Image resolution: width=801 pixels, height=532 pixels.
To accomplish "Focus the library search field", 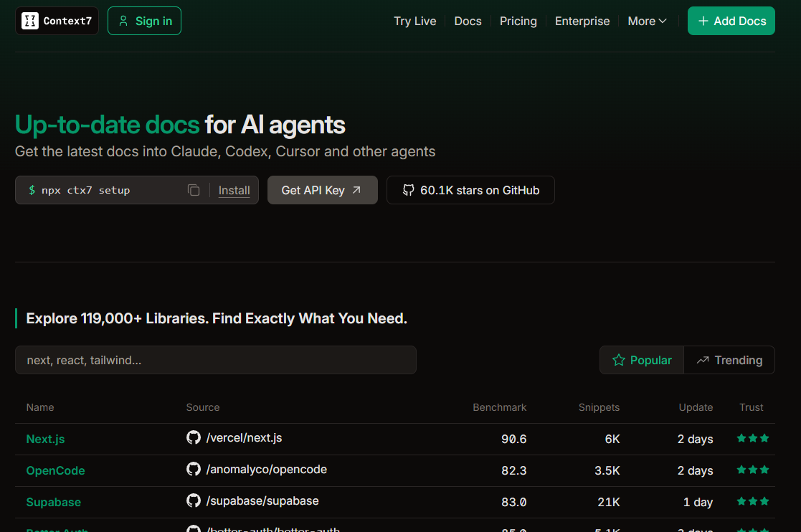I will pos(216,360).
